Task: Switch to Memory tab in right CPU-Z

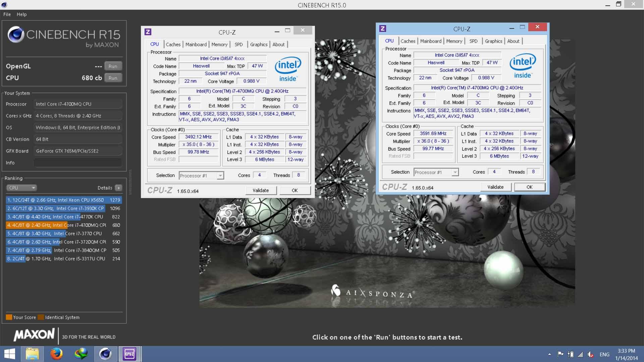Action: (x=454, y=41)
